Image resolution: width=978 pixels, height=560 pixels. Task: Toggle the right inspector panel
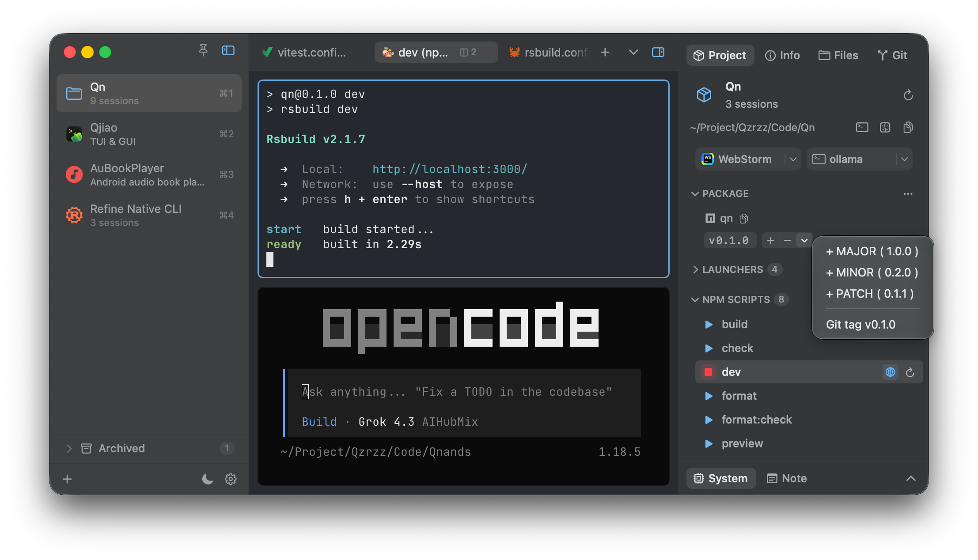658,52
